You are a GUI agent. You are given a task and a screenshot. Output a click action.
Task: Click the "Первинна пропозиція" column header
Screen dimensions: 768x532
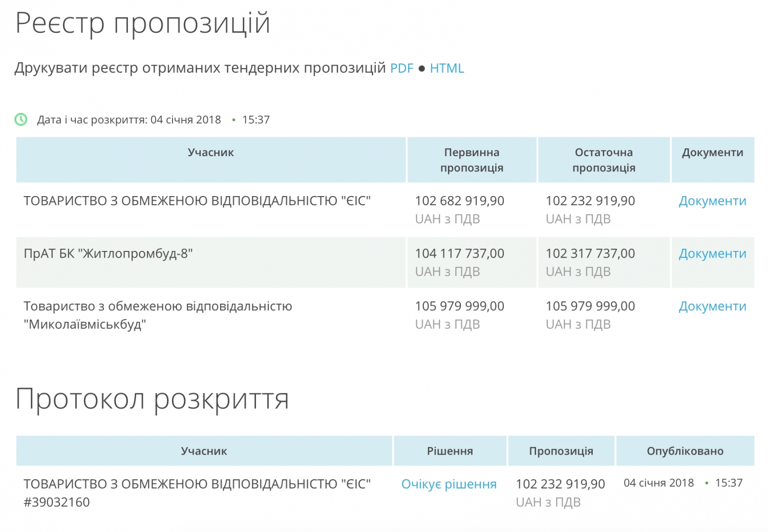[472, 160]
